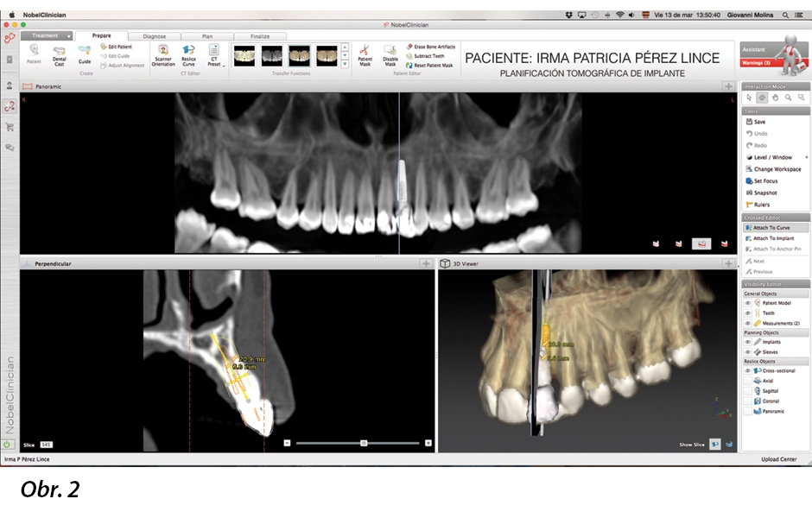Toggle visibility of Patient Model
The width and height of the screenshot is (812, 518).
[x=747, y=303]
